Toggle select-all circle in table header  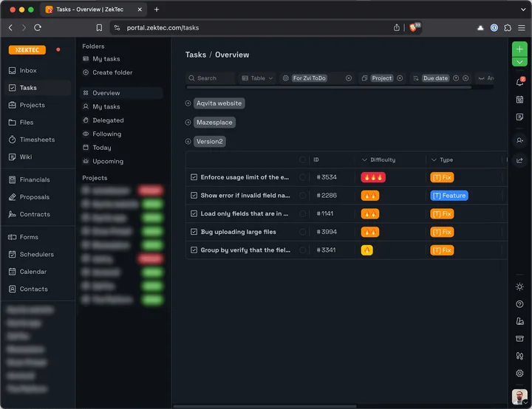pyautogui.click(x=302, y=159)
